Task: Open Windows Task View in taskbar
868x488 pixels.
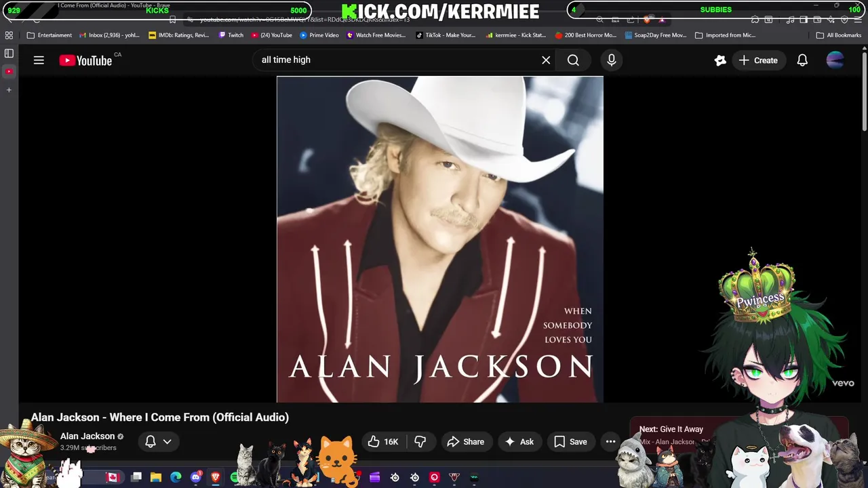Action: coord(136,477)
